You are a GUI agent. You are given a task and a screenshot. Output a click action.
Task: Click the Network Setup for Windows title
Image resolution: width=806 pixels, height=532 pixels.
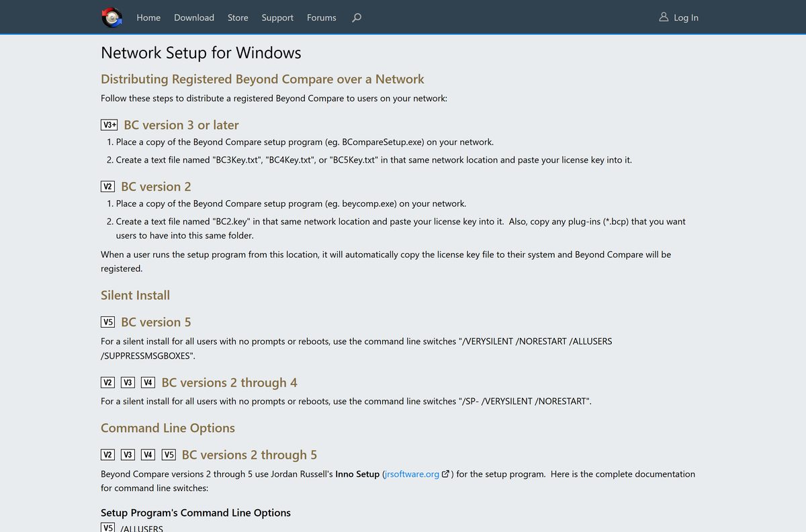point(201,53)
